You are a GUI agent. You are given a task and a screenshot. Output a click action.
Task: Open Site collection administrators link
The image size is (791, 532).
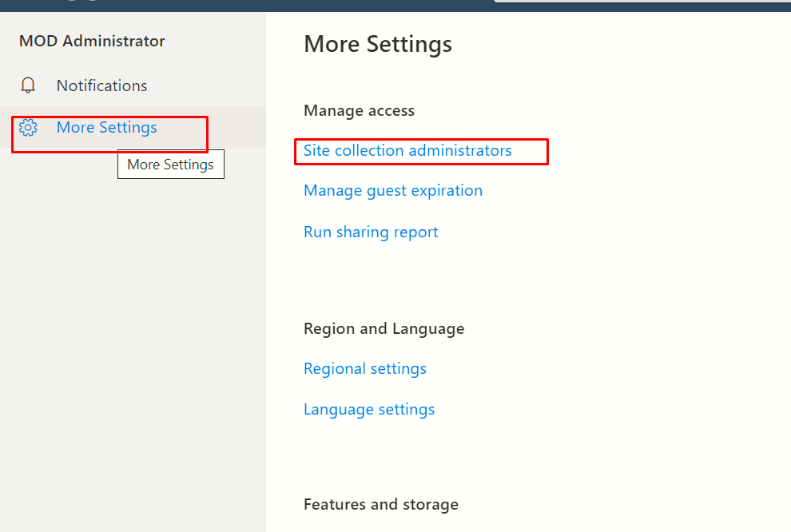click(407, 150)
